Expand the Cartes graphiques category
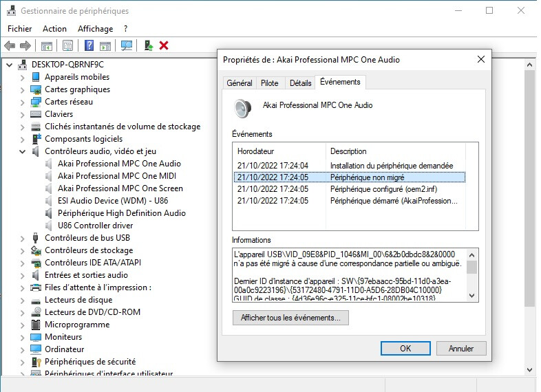541x392 pixels. click(x=23, y=90)
